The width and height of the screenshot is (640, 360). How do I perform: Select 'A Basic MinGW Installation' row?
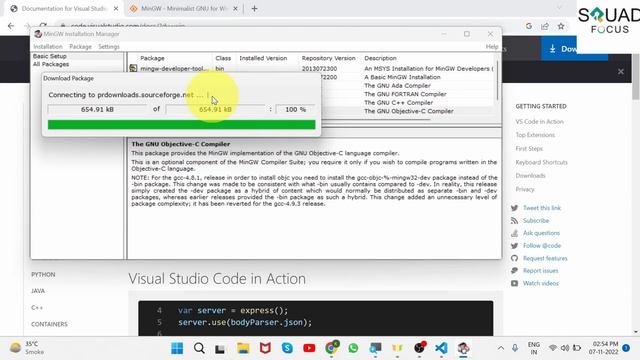[402, 77]
